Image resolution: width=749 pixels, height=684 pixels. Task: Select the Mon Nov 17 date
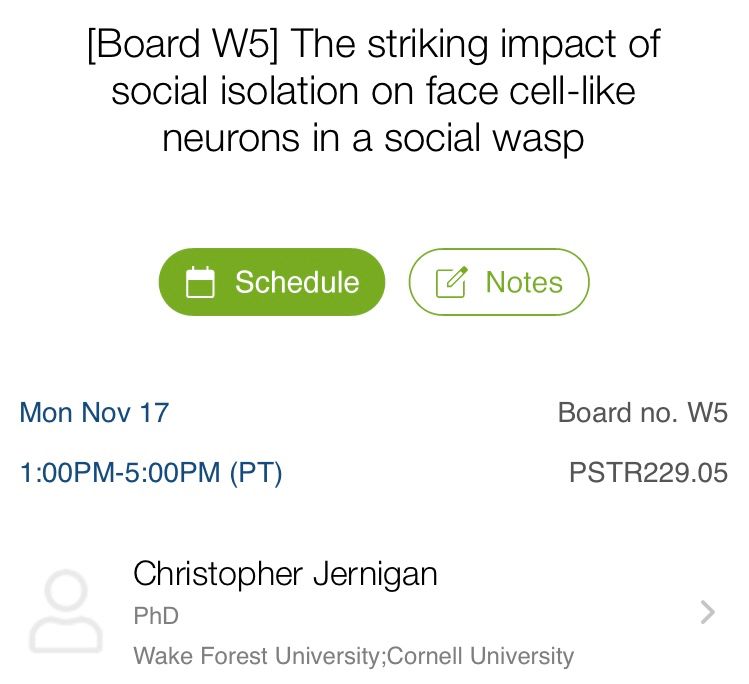(x=95, y=412)
